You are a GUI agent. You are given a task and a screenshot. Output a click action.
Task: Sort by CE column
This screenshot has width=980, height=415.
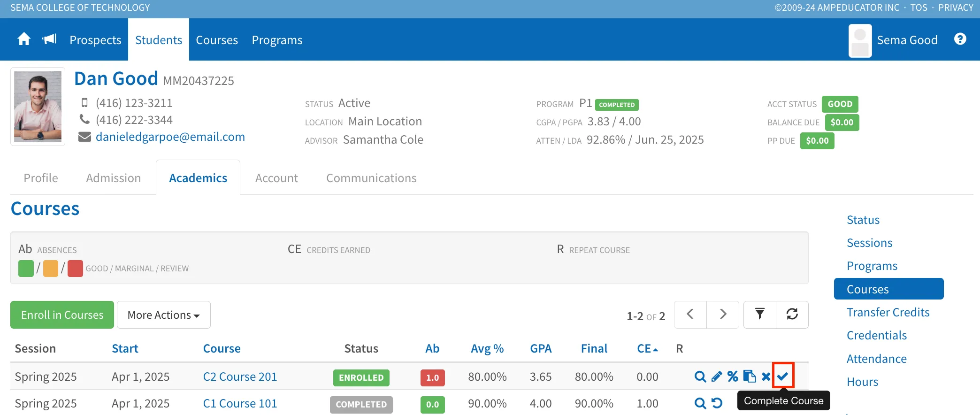point(647,348)
